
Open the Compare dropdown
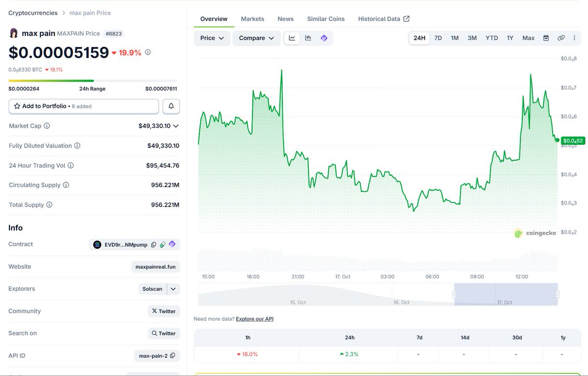pyautogui.click(x=256, y=38)
